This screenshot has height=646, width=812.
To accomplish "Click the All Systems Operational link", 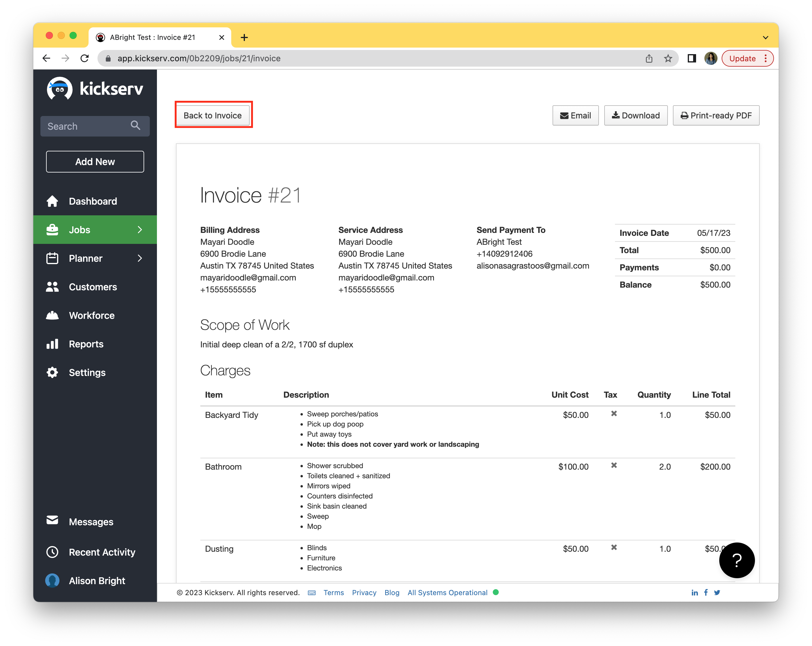I will pyautogui.click(x=447, y=592).
